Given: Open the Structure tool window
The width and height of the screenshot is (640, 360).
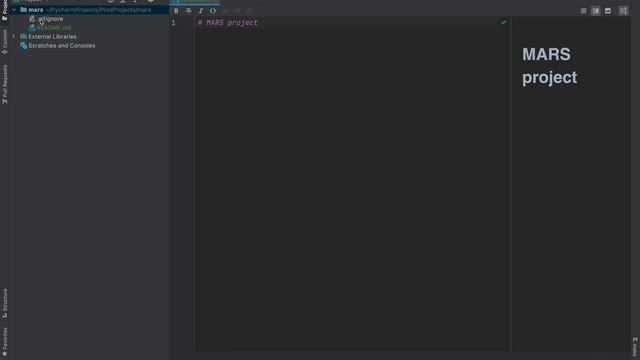Looking at the screenshot, I should [x=5, y=303].
